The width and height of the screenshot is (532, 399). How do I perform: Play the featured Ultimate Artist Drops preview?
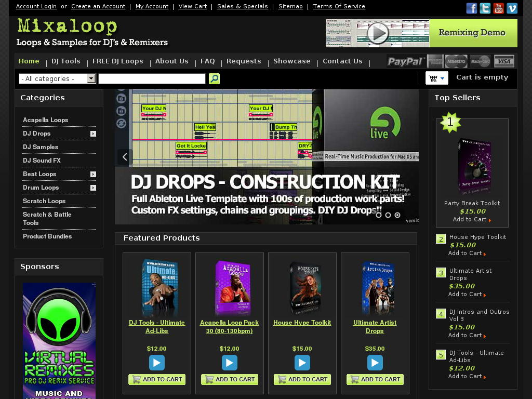(375, 363)
